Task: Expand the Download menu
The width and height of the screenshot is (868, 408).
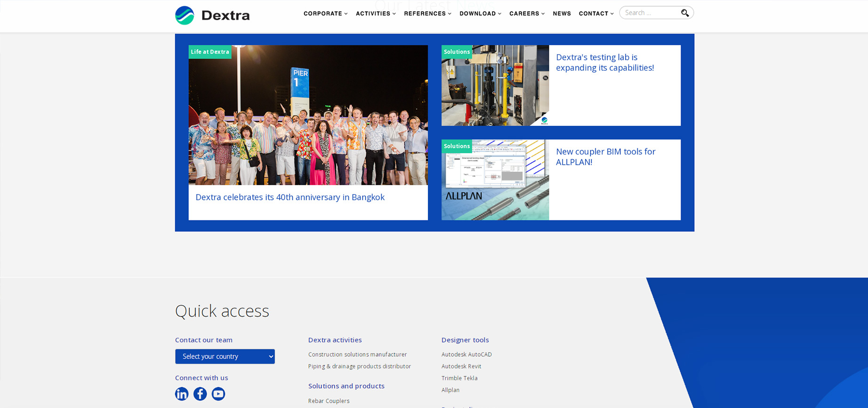Action: [x=480, y=14]
